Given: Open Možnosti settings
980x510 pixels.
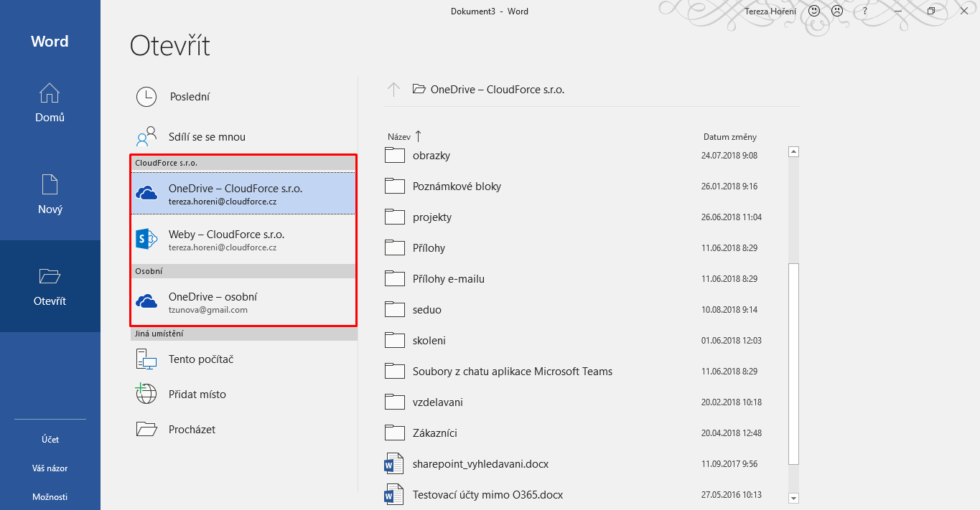Looking at the screenshot, I should click(50, 497).
